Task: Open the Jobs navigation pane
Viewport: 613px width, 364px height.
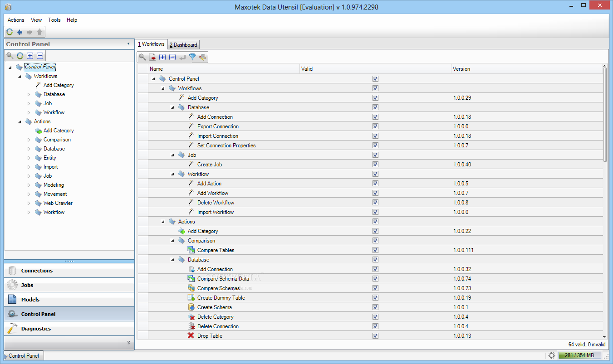Action: point(69,285)
